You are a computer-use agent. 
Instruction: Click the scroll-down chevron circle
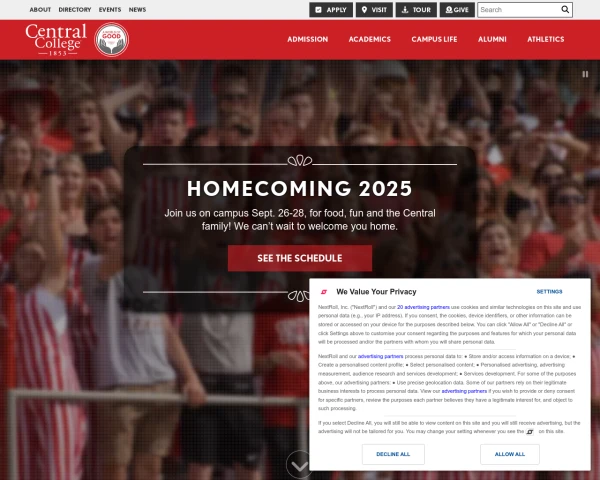pyautogui.click(x=299, y=465)
